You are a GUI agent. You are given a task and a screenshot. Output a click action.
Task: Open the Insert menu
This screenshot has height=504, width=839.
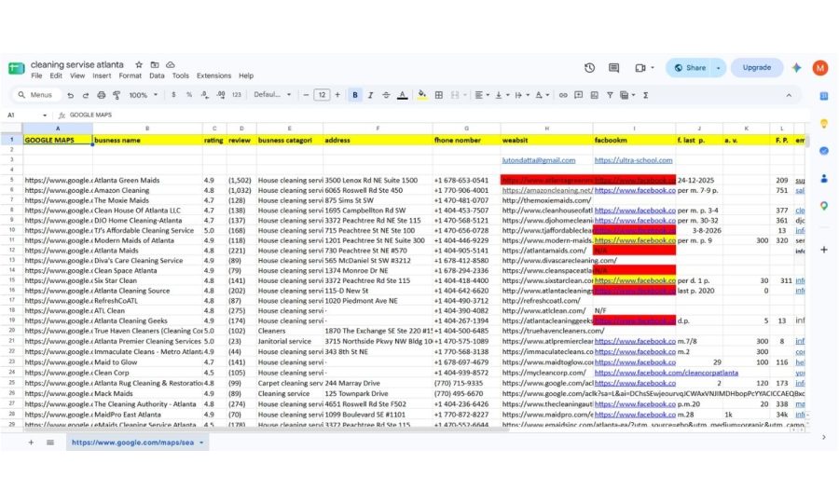point(102,75)
